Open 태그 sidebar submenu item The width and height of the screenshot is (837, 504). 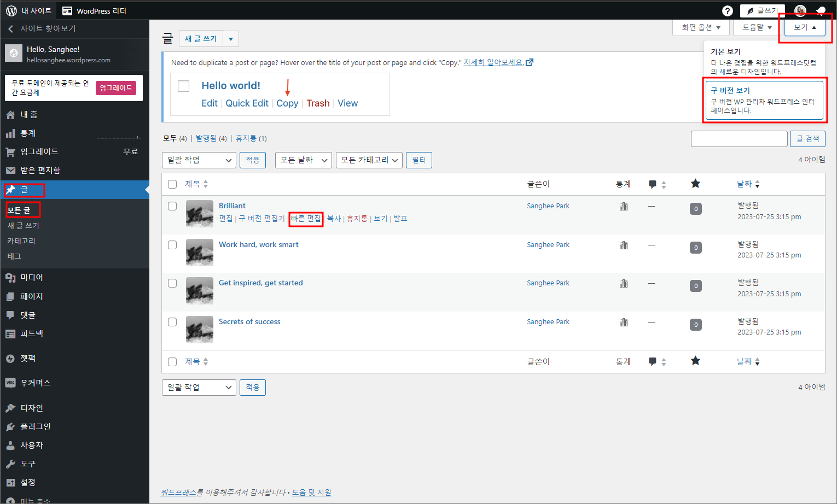tap(14, 256)
